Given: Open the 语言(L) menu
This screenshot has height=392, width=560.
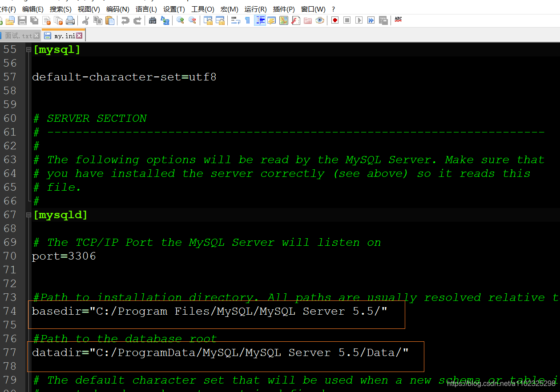Looking at the screenshot, I should [146, 9].
